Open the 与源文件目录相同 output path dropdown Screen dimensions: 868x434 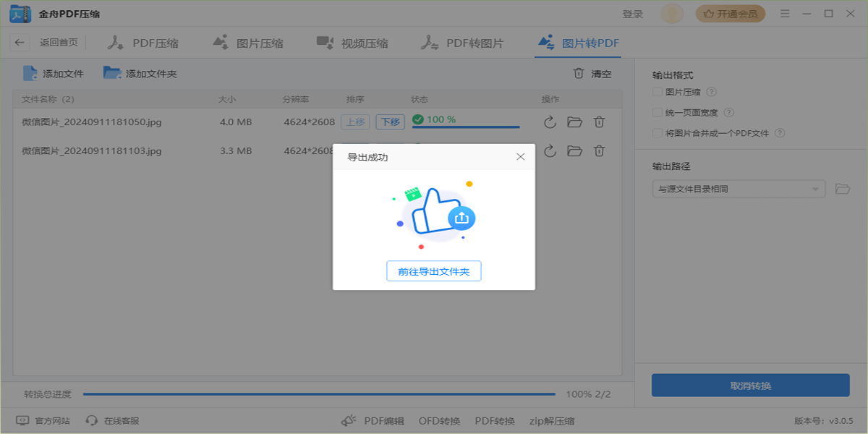click(739, 188)
